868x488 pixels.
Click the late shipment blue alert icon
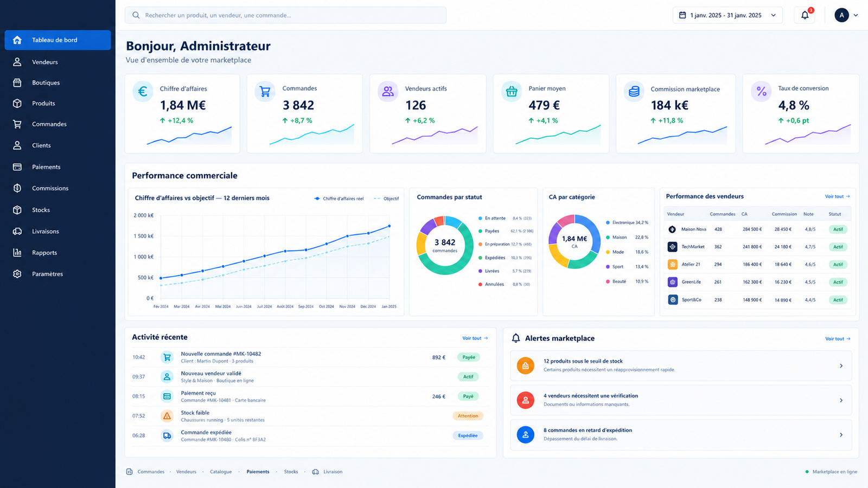[525, 435]
